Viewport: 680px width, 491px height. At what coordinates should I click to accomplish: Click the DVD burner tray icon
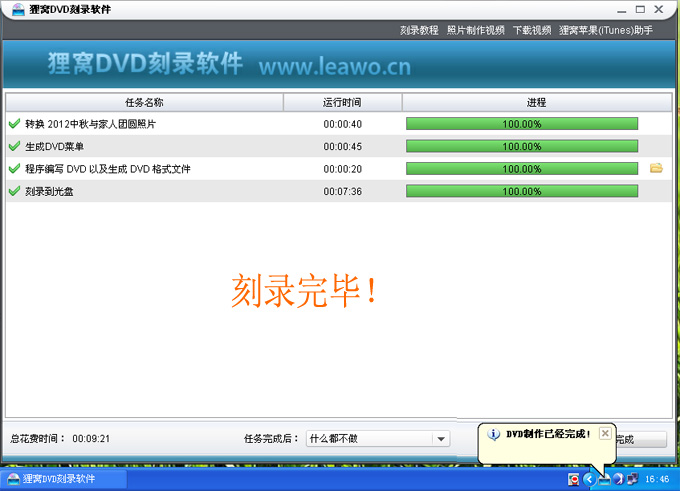tap(604, 479)
